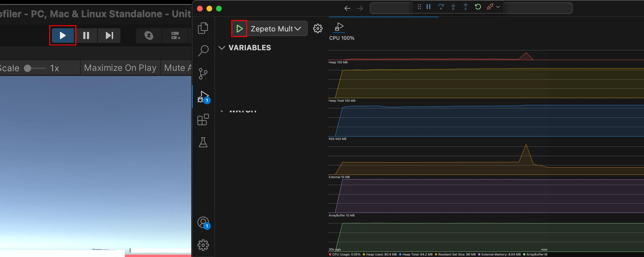Click Resident Set Size: 96 MB legend entry
Image resolution: width=644 pixels, height=257 pixels.
pos(455,254)
